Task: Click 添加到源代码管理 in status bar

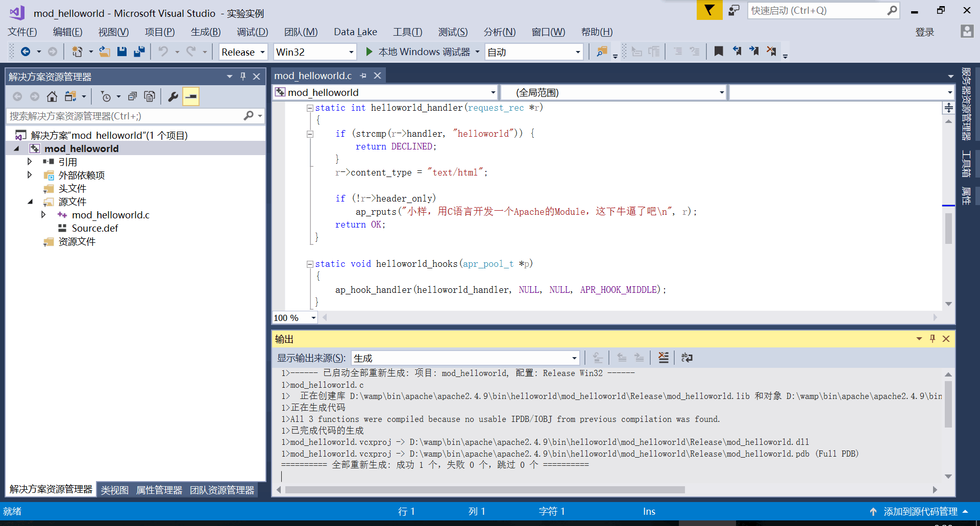Action: coord(920,511)
